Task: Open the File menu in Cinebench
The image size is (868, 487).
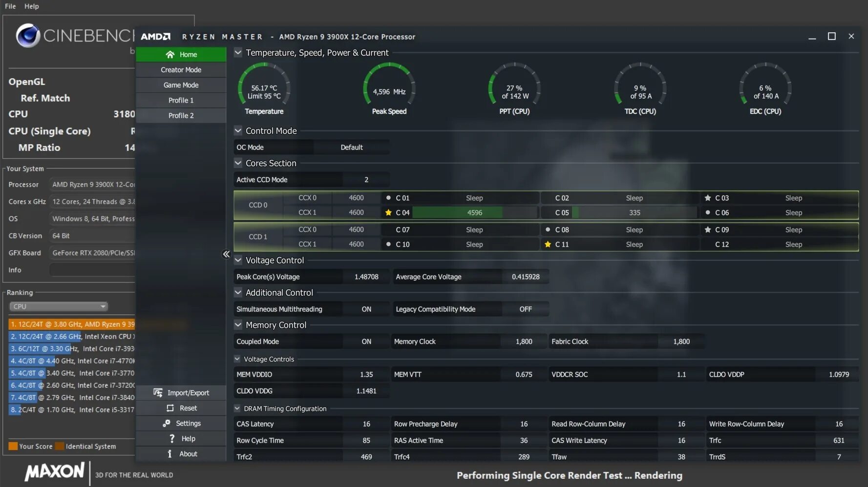Action: 10,6
